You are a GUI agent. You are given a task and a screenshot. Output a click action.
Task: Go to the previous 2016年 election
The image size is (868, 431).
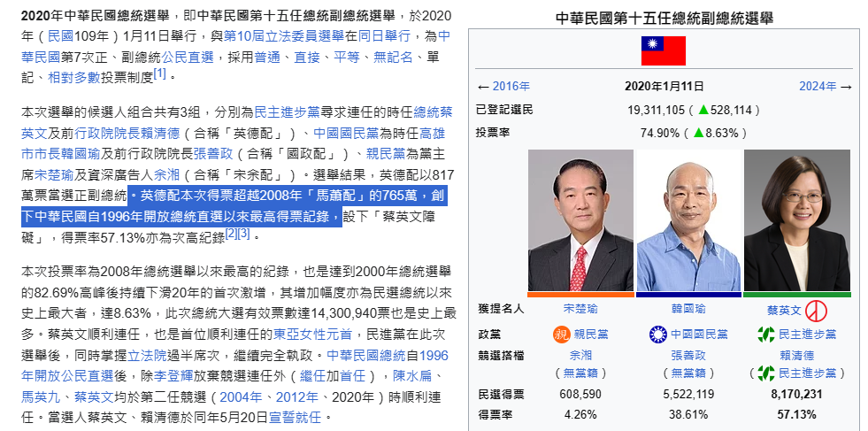tap(511, 87)
